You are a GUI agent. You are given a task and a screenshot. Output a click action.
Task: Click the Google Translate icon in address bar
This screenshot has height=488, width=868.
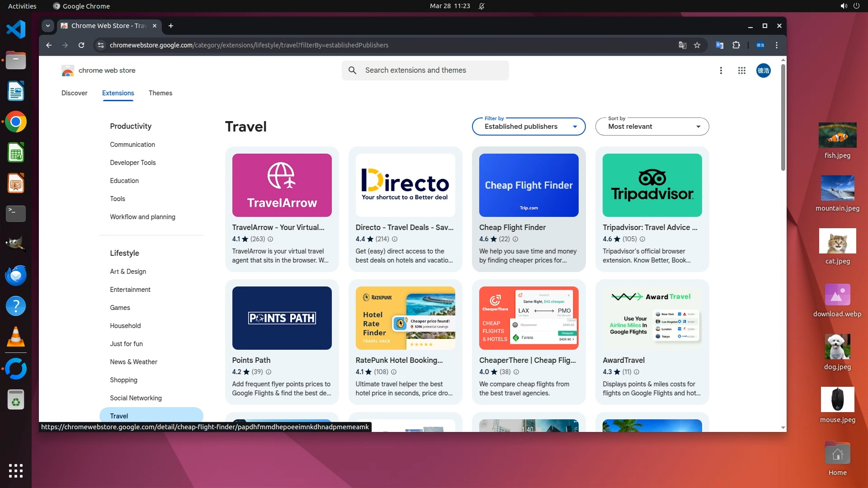[682, 45]
